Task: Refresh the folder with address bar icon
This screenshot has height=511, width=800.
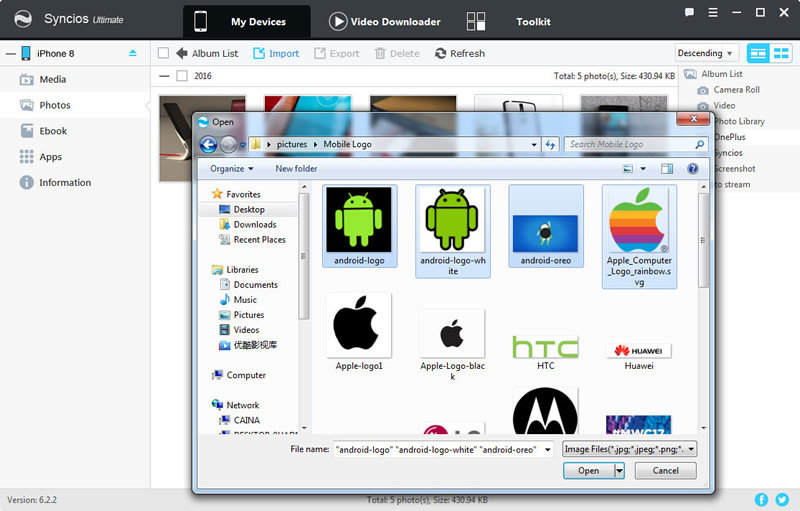Action: click(550, 145)
